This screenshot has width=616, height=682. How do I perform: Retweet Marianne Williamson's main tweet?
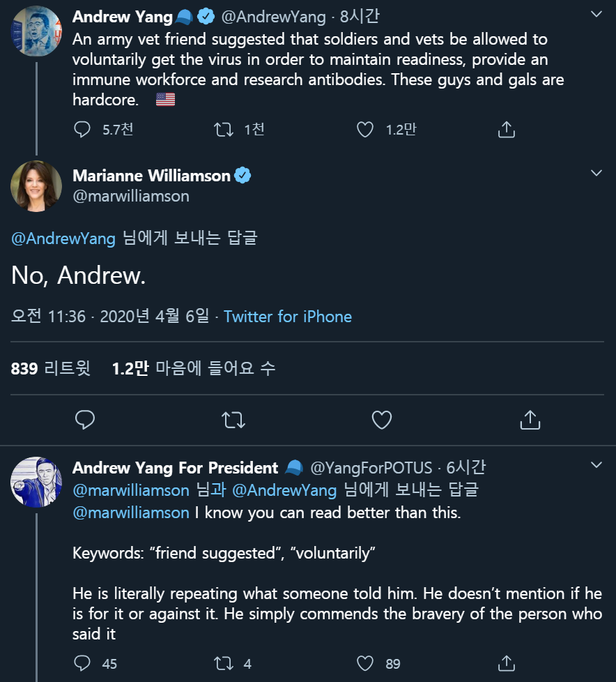[233, 419]
